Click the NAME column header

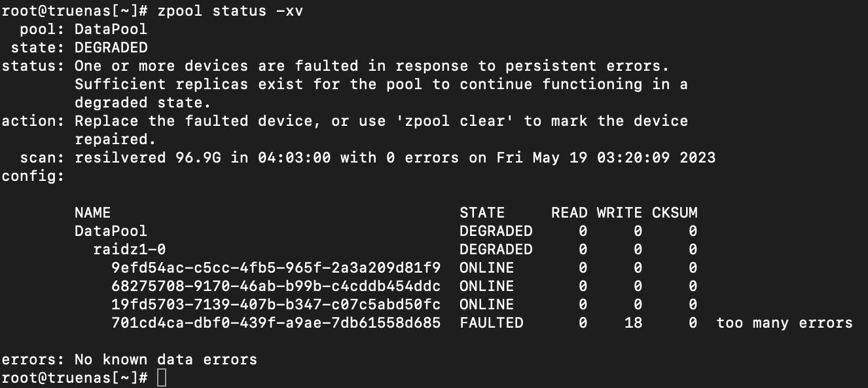click(x=93, y=213)
